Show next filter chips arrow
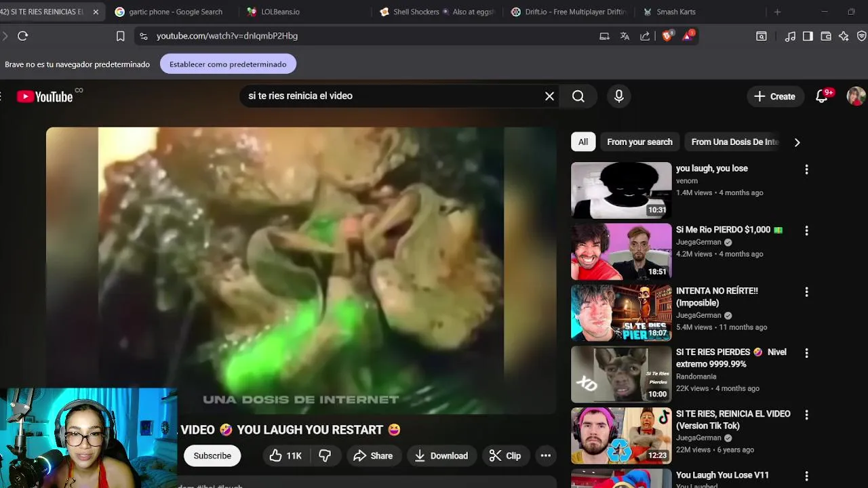Image resolution: width=868 pixels, height=488 pixels. 797,142
